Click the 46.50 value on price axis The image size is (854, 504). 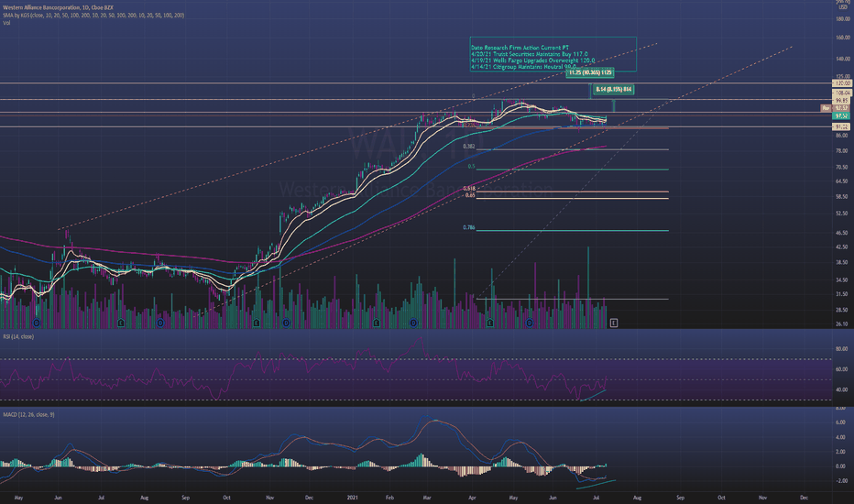pos(843,233)
